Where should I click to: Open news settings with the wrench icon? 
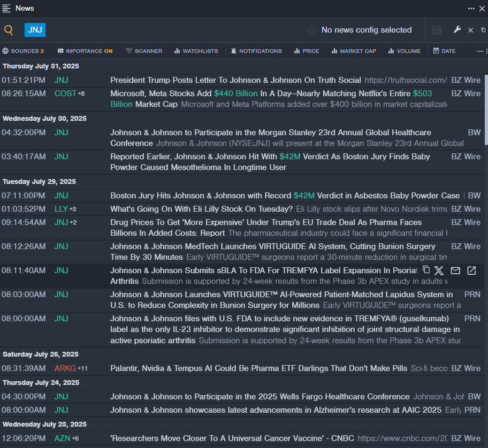[x=457, y=30]
